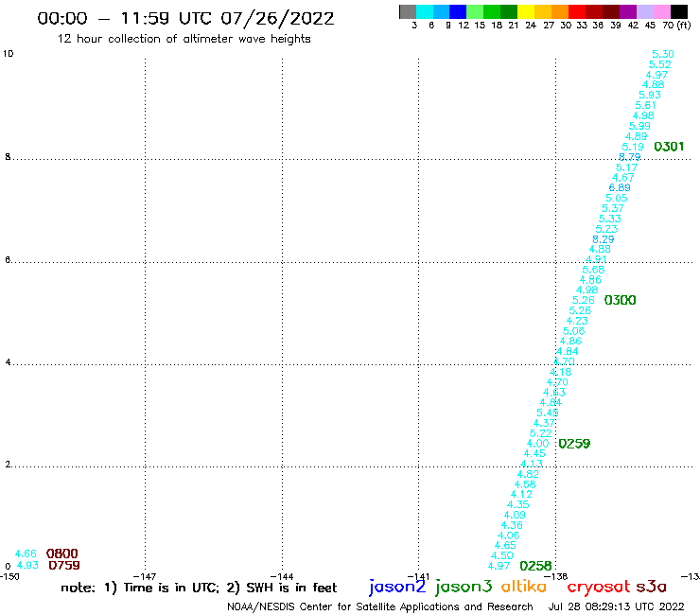Select the cryosat satellite legend label
This screenshot has height=615, width=700.
[598, 587]
